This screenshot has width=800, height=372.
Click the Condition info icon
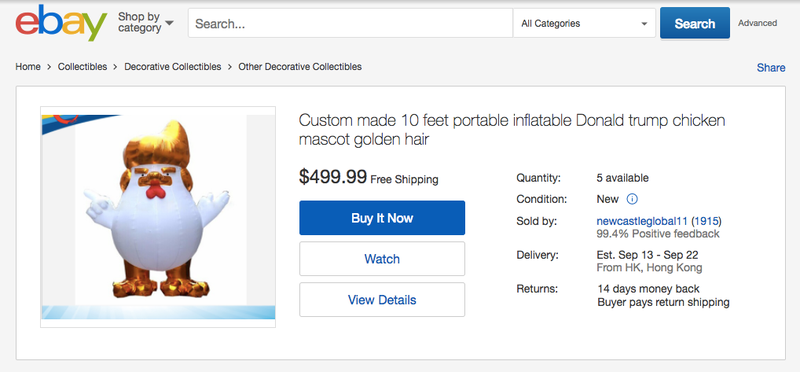click(x=632, y=199)
